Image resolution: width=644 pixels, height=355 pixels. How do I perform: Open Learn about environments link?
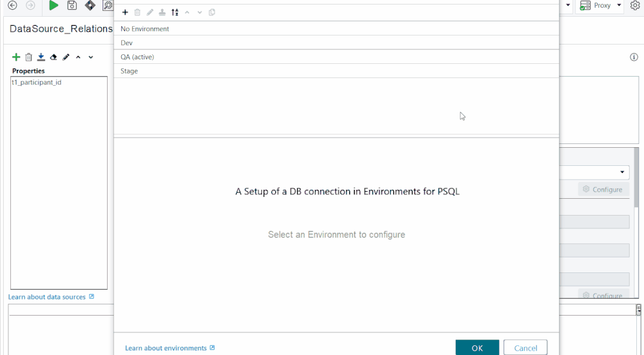pyautogui.click(x=170, y=348)
